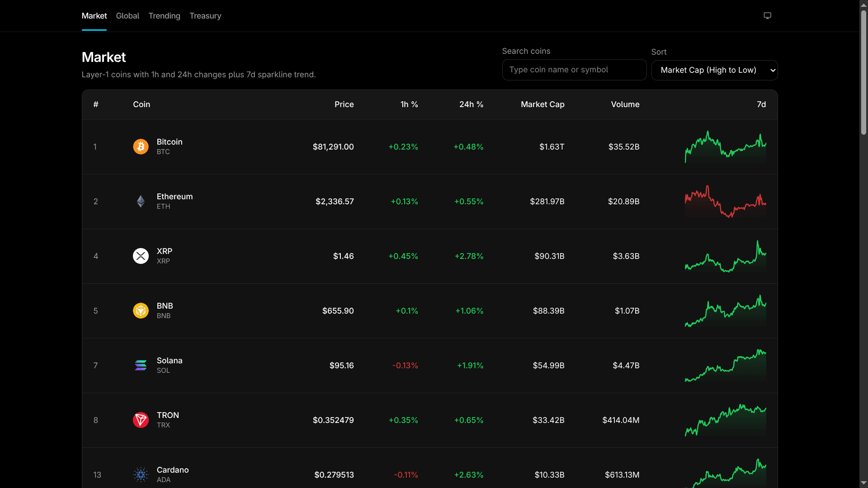
Task: Open Ethereum red 7d sparkline chart
Action: tap(726, 202)
